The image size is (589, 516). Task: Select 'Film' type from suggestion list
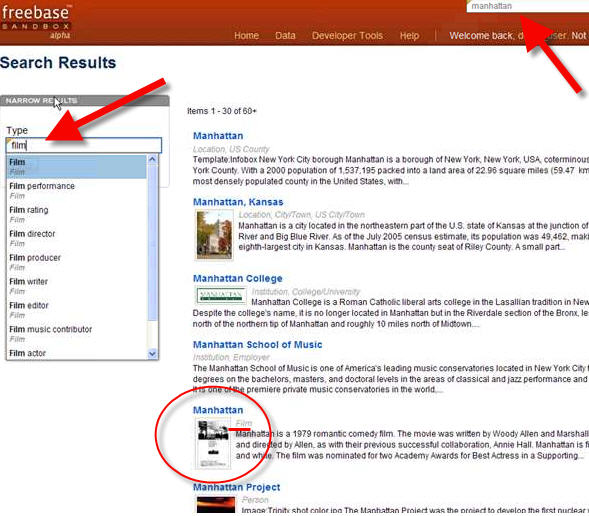[77, 167]
